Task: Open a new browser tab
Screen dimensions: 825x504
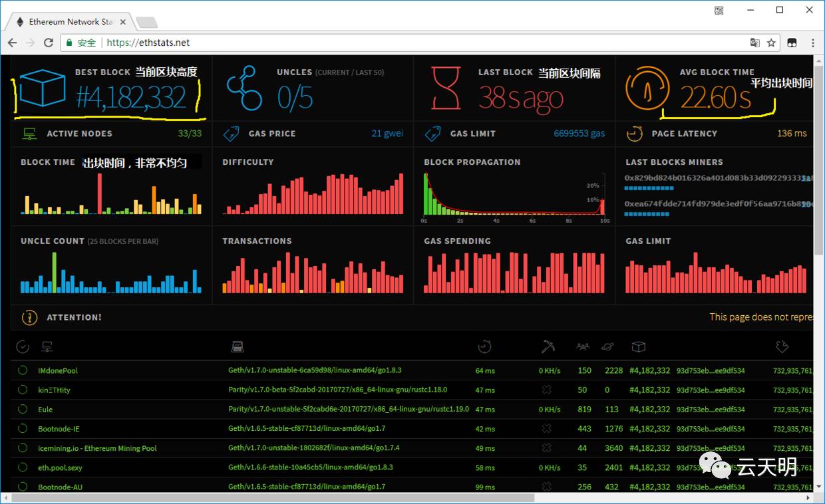Action: (146, 23)
